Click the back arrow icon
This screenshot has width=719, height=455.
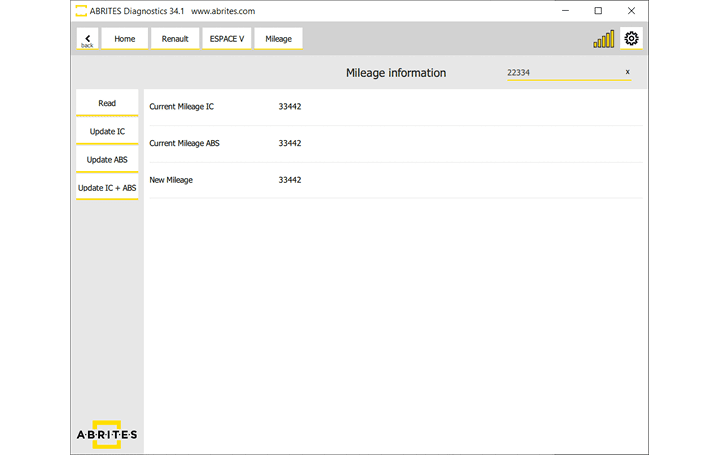tap(87, 38)
